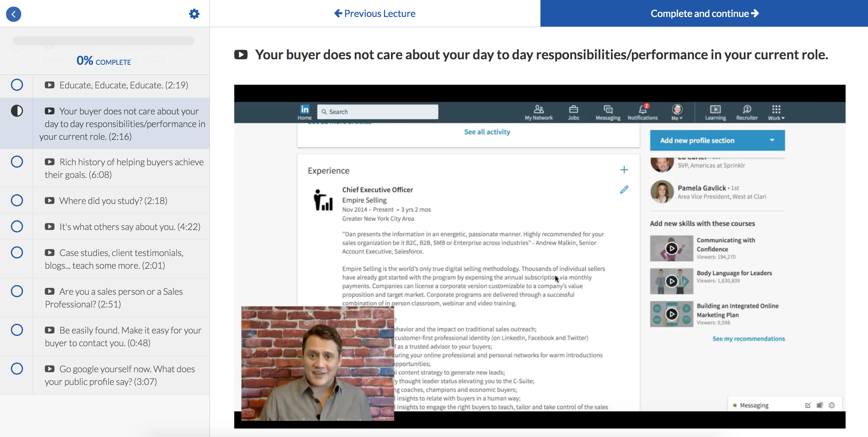The width and height of the screenshot is (868, 437).
Task: Click the Notifications bell icon
Action: 642,113
